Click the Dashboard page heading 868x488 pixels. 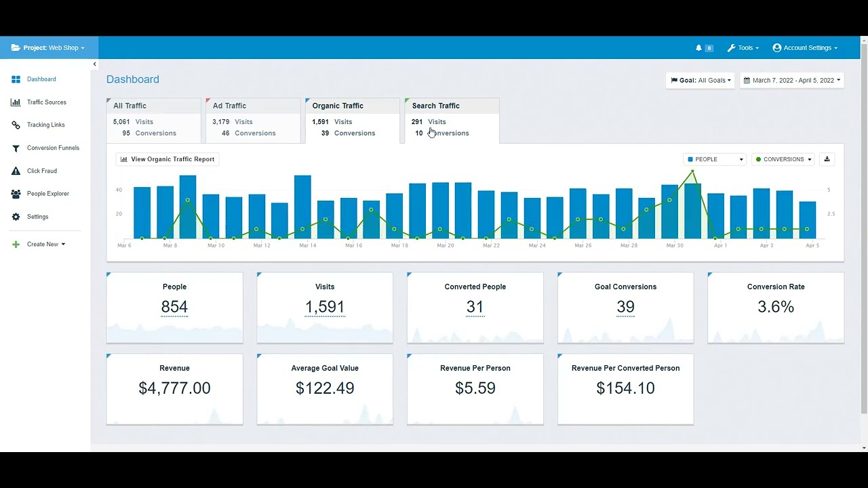point(133,79)
